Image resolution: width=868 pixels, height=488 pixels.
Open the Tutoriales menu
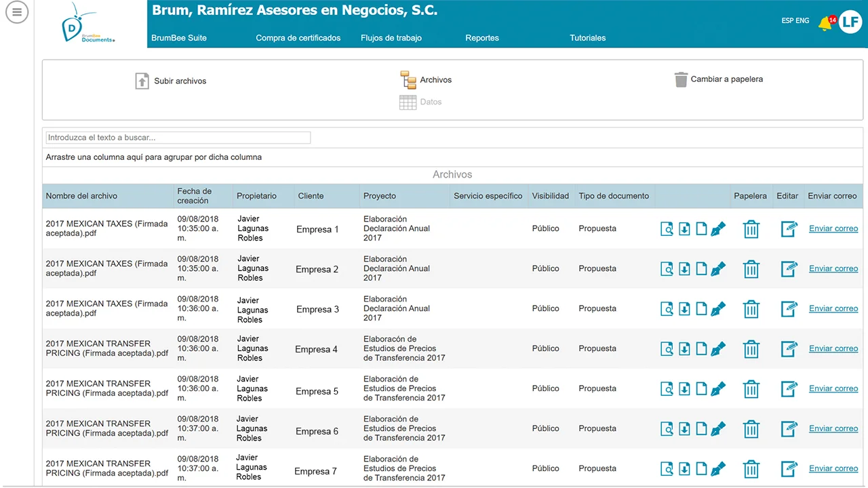[x=588, y=38]
